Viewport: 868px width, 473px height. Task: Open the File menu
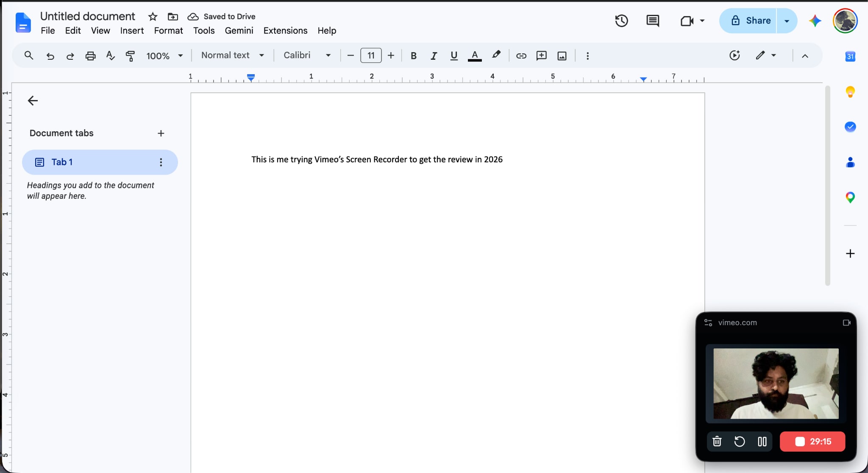coord(48,31)
